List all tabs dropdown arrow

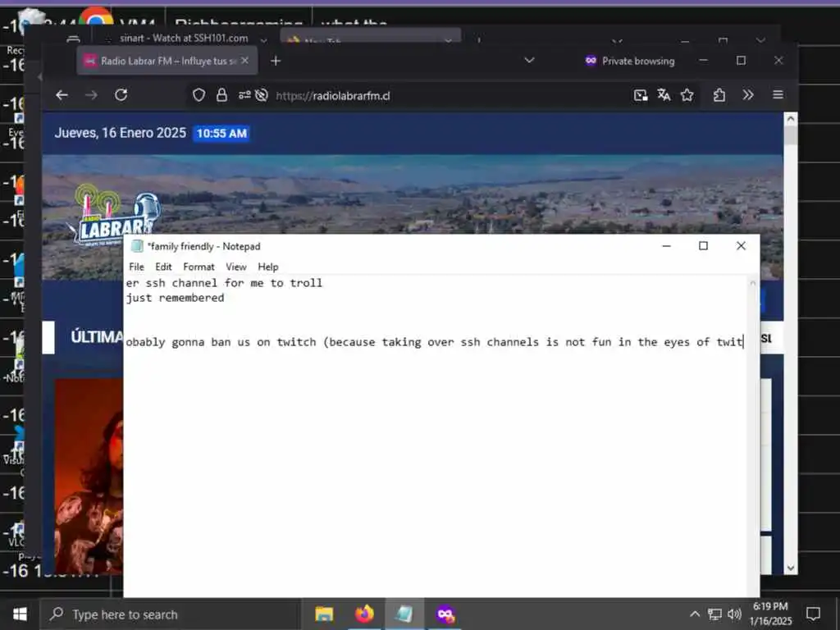pyautogui.click(x=529, y=61)
